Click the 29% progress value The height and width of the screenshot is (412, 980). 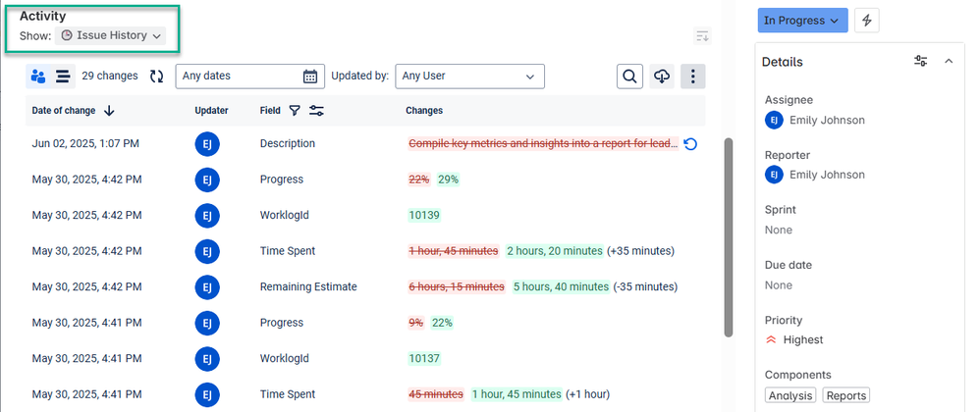pyautogui.click(x=448, y=180)
